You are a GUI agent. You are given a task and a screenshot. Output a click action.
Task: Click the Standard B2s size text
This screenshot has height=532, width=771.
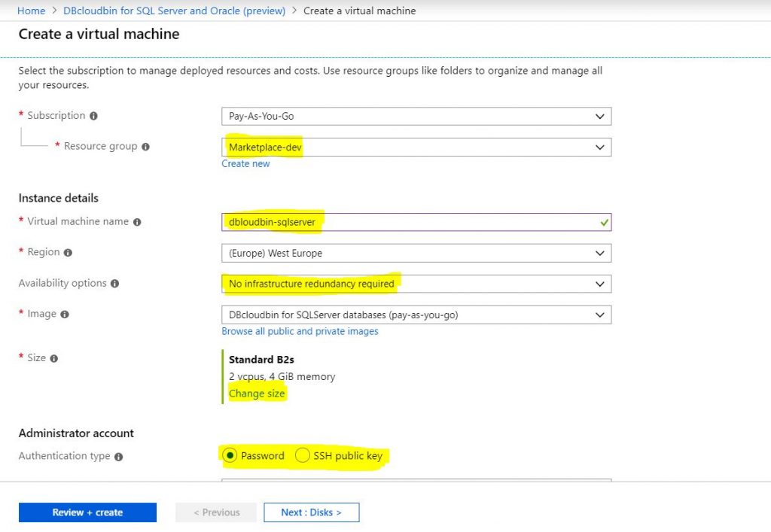261,360
